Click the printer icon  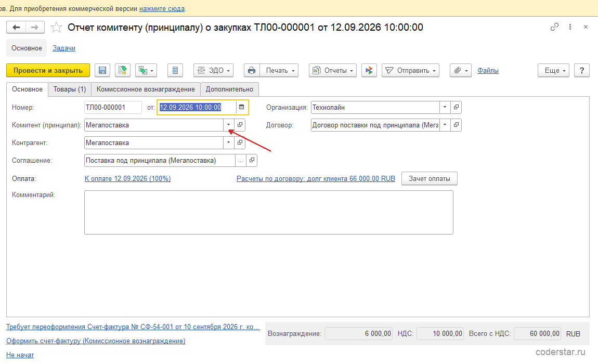252,70
